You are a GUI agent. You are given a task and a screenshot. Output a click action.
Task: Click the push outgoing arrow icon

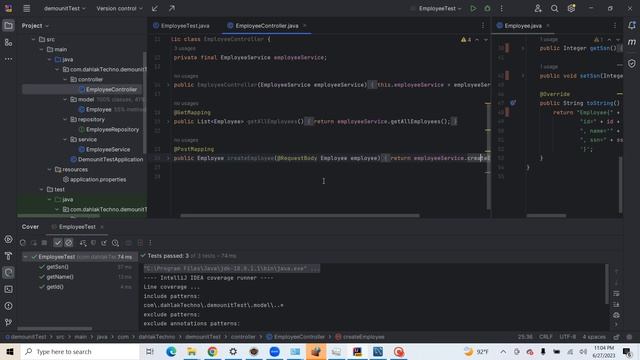point(171,8)
